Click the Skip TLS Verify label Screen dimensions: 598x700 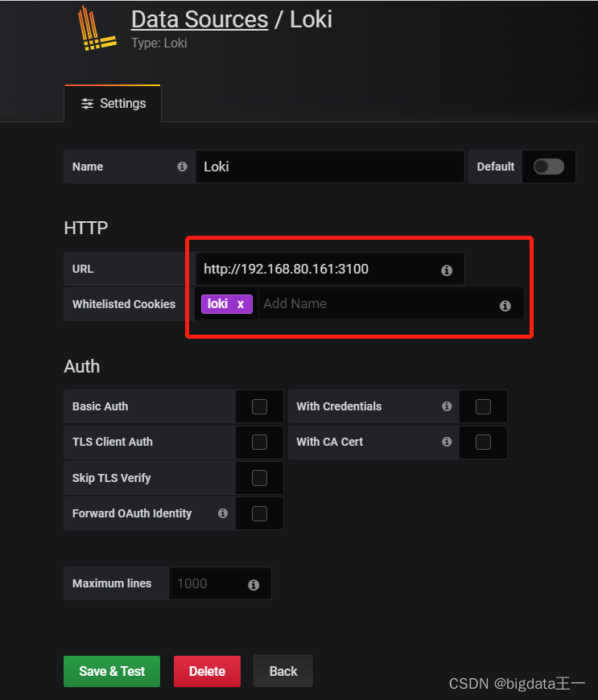tap(111, 478)
